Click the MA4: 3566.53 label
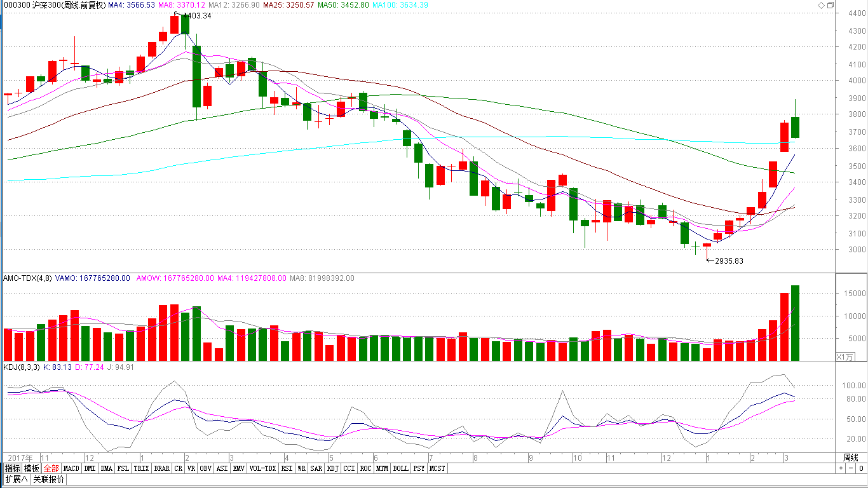868x488 pixels. (132, 5)
